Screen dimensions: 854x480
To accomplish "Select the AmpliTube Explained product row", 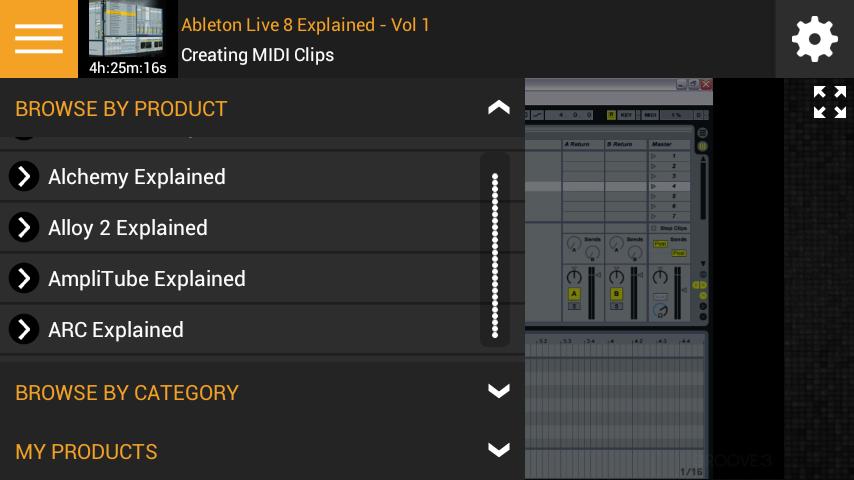I will [x=262, y=278].
